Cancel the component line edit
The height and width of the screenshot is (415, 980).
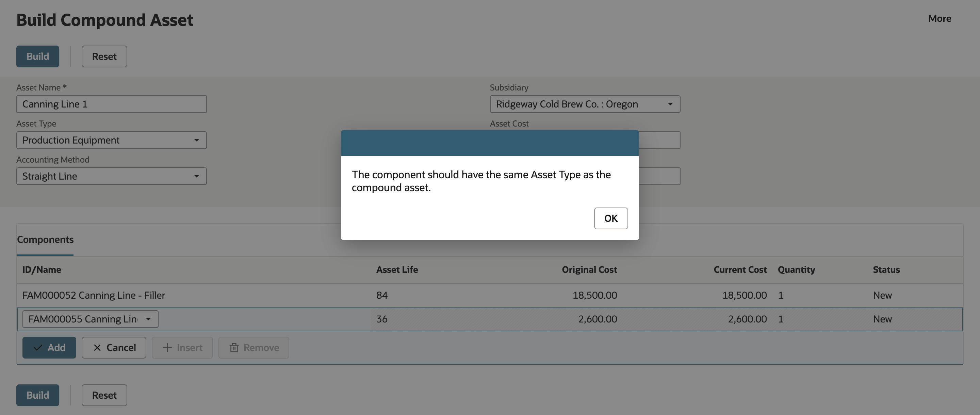click(x=114, y=347)
